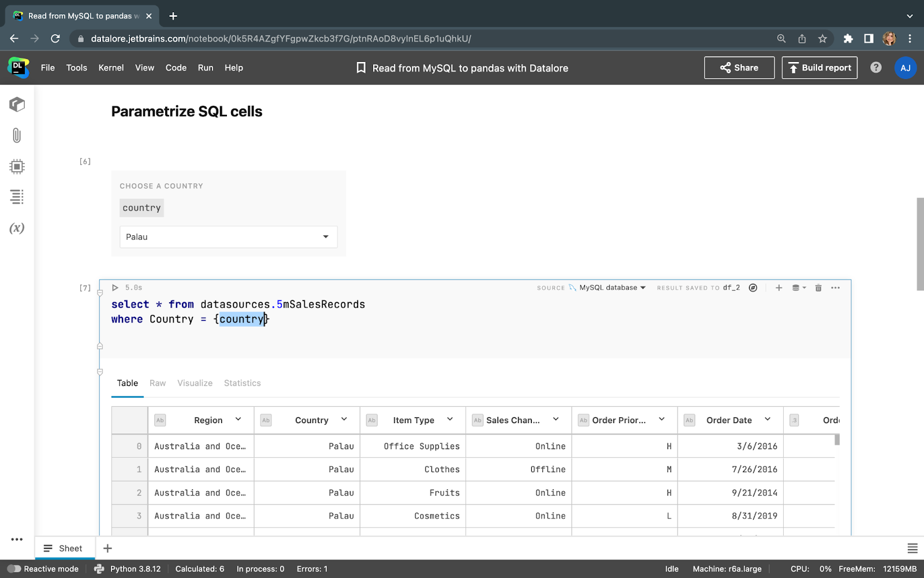This screenshot has width=924, height=578.
Task: Open bottom-right sheet list icon
Action: coord(912,548)
